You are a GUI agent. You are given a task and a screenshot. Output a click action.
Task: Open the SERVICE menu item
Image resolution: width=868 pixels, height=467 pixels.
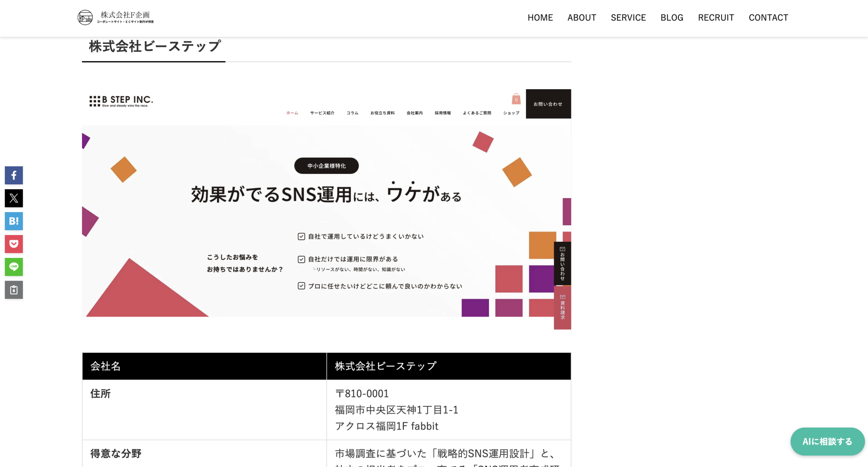tap(628, 18)
